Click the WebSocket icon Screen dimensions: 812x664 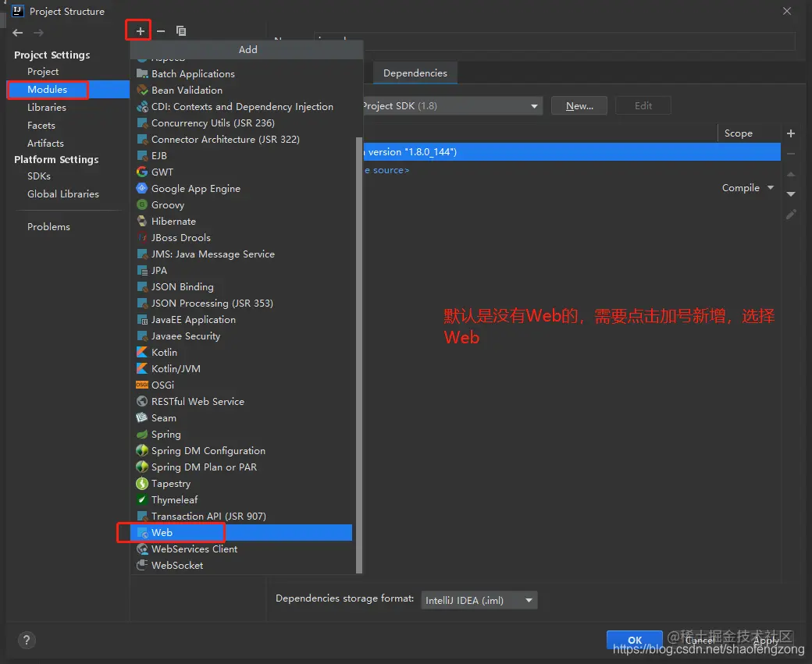click(142, 565)
